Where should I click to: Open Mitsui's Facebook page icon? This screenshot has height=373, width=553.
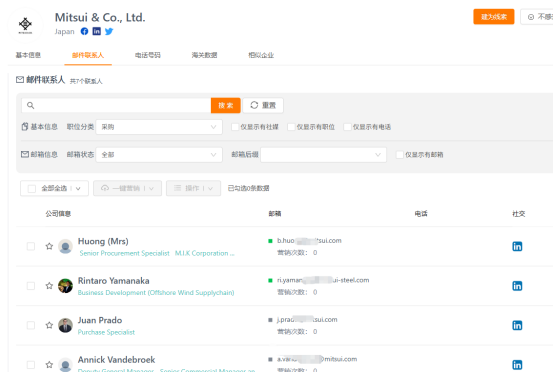point(84,31)
